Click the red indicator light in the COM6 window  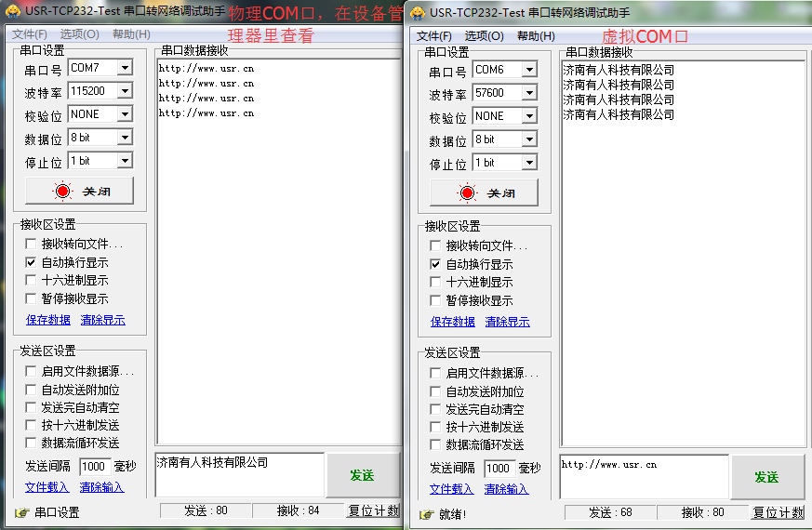click(467, 193)
